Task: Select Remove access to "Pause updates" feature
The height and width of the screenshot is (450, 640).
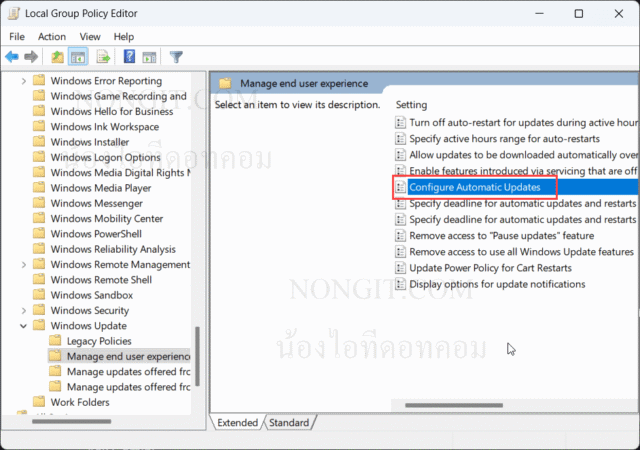Action: 502,236
